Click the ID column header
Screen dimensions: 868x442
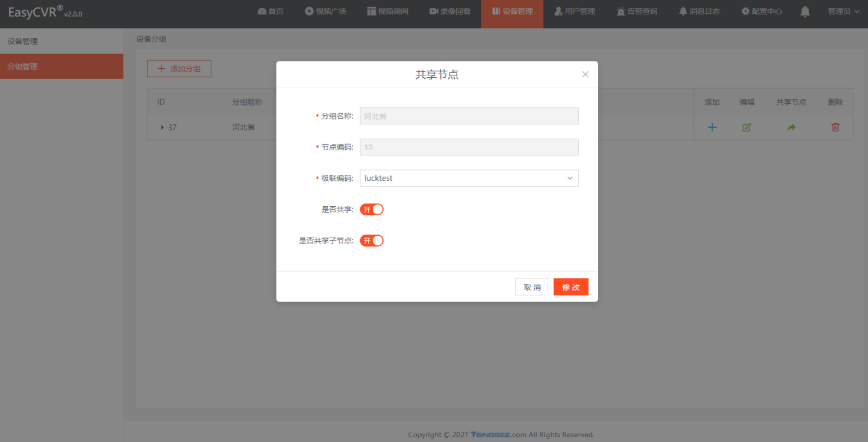(x=161, y=102)
